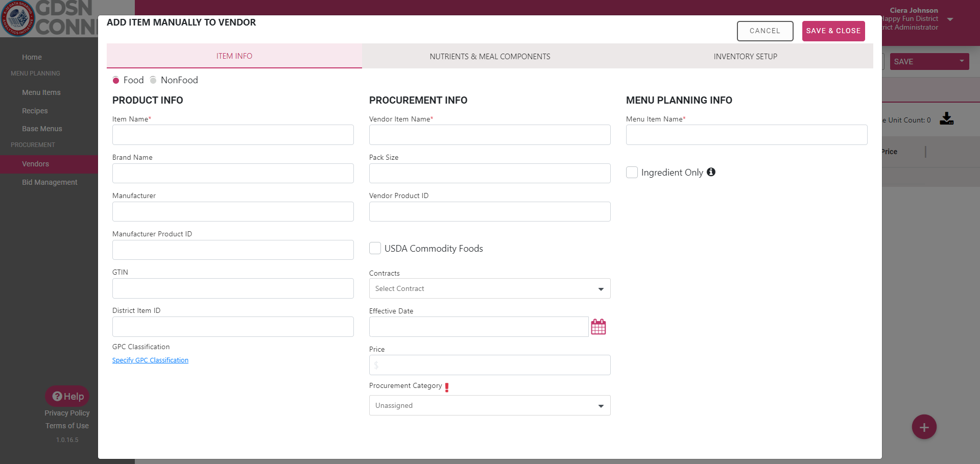Image resolution: width=980 pixels, height=464 pixels.
Task: Click the version number 1.0.16.5
Action: pos(67,440)
